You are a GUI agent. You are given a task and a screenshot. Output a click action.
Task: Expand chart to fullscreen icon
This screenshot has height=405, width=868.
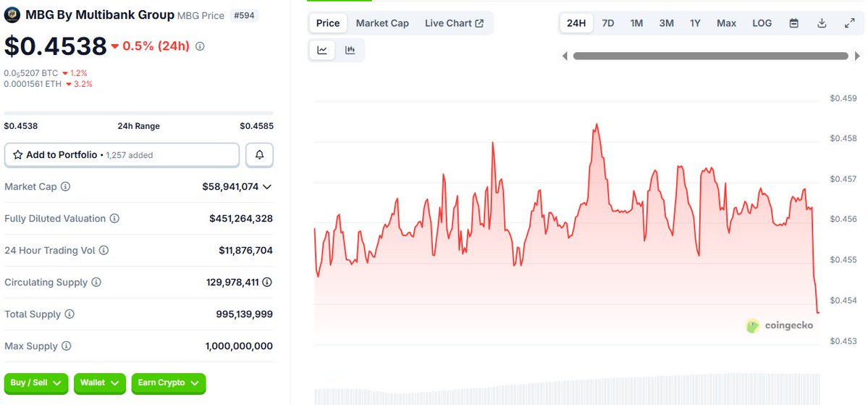tap(850, 23)
